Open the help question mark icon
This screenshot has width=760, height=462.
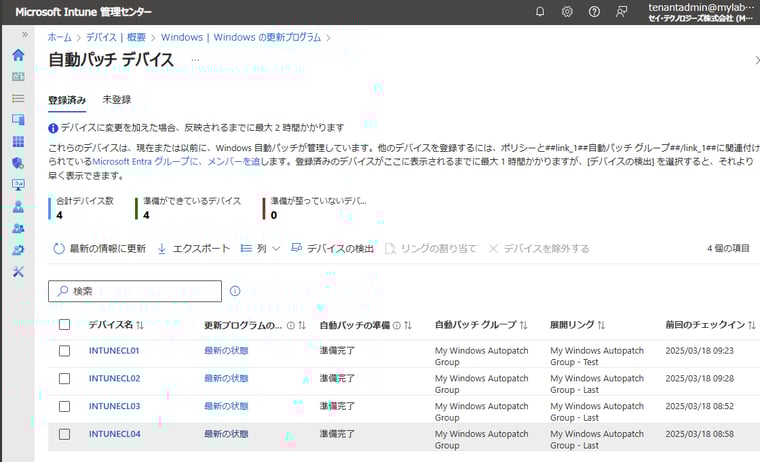point(594,12)
